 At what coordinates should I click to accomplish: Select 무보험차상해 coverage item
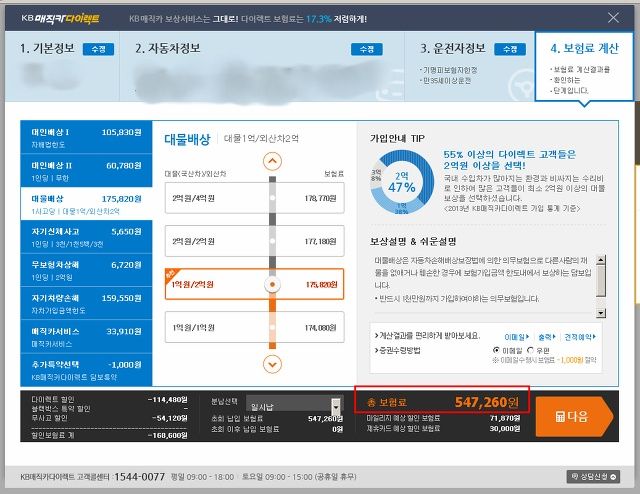click(x=86, y=270)
